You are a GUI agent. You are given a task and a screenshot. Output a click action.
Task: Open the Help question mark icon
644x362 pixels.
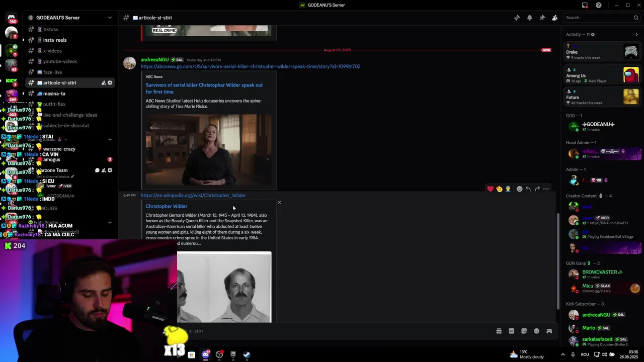[598, 5]
